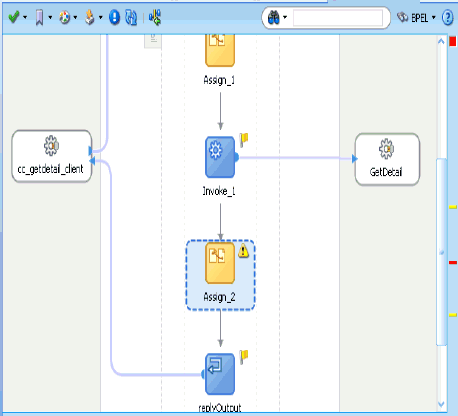Screen dimensions: 458x416
Task: Expand the bookmark icon dropdown arrow
Action: coord(50,17)
